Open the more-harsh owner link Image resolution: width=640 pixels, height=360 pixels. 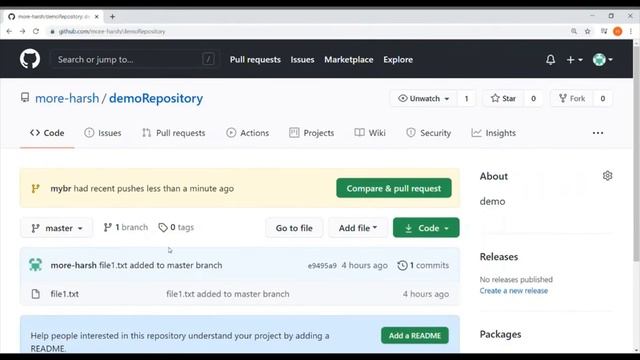pos(67,98)
